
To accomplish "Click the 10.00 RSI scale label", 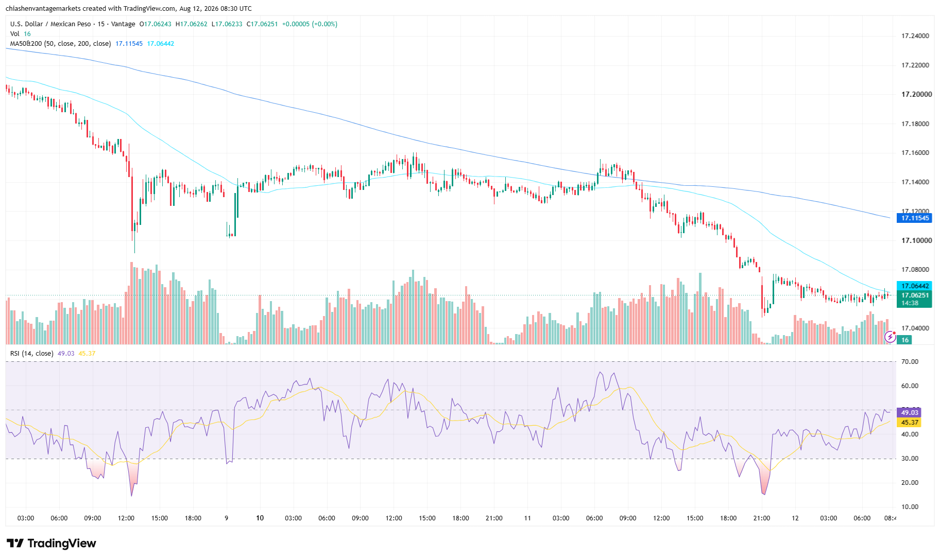I will pos(910,507).
